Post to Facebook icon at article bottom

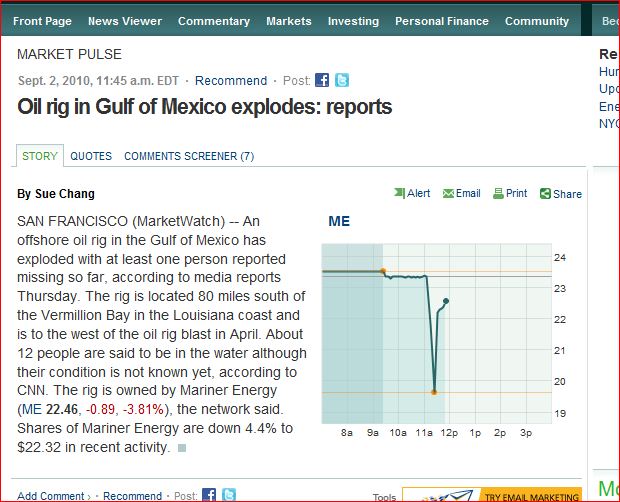[x=209, y=495]
